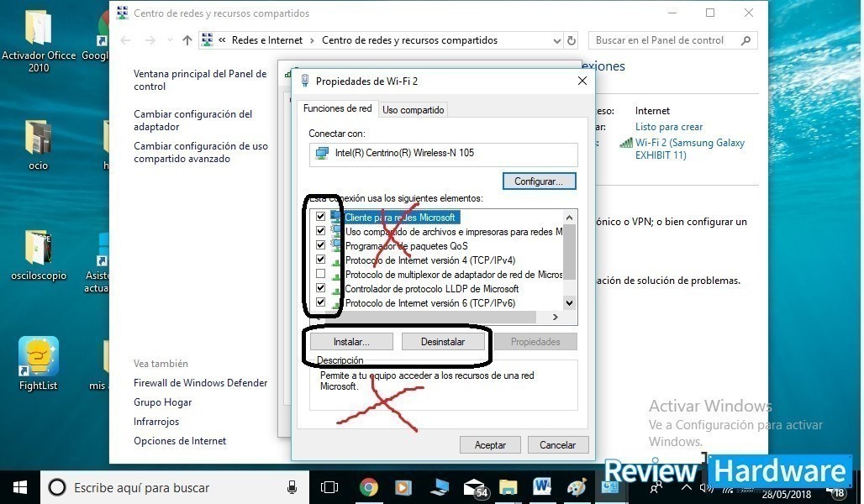Click Redes e Internet in the breadcrumb
The image size is (864, 504).
tap(267, 40)
